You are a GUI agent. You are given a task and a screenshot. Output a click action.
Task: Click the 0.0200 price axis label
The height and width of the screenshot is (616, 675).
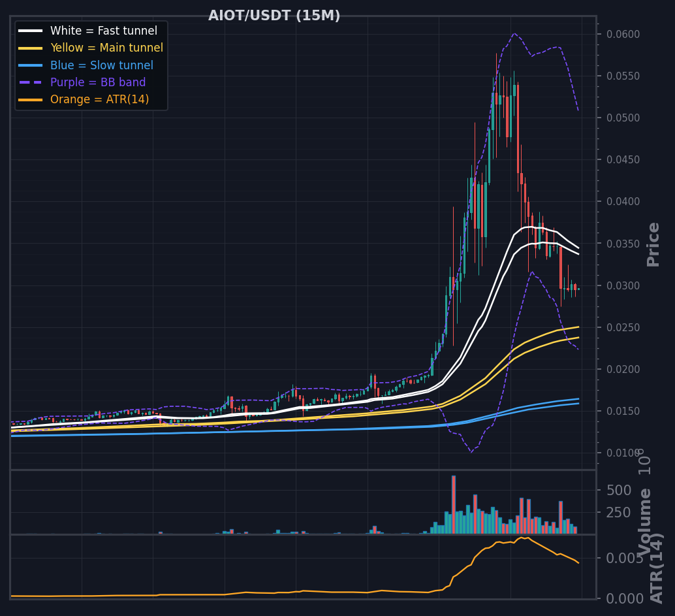click(623, 369)
